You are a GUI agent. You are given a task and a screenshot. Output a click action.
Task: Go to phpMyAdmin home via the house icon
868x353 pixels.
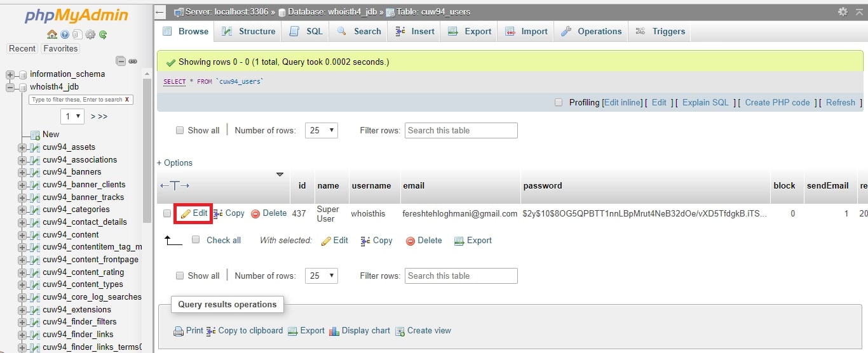(52, 35)
